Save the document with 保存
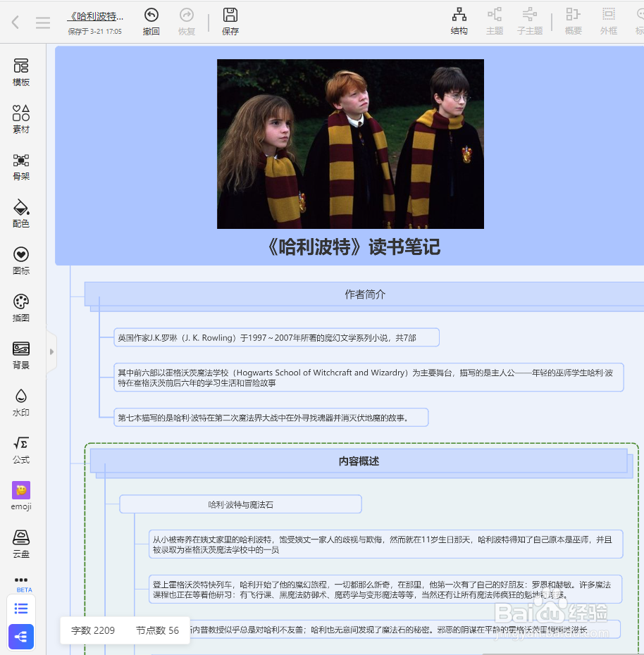This screenshot has width=644, height=655. (230, 22)
